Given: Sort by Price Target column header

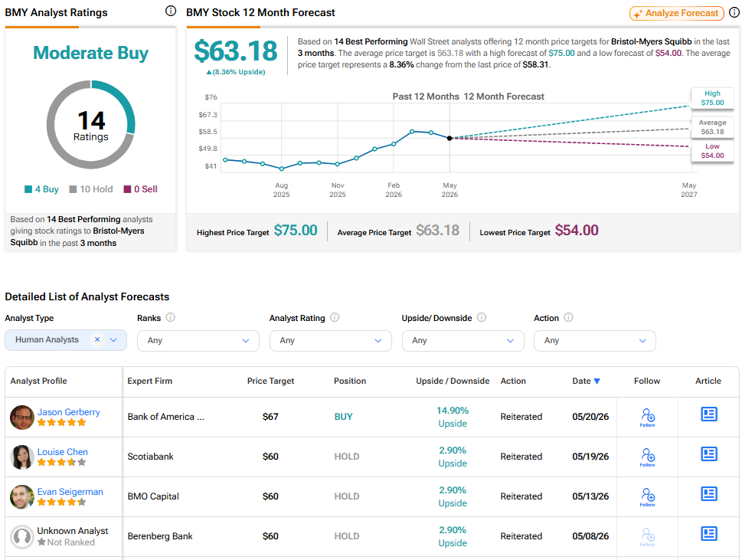Looking at the screenshot, I should [x=270, y=381].
